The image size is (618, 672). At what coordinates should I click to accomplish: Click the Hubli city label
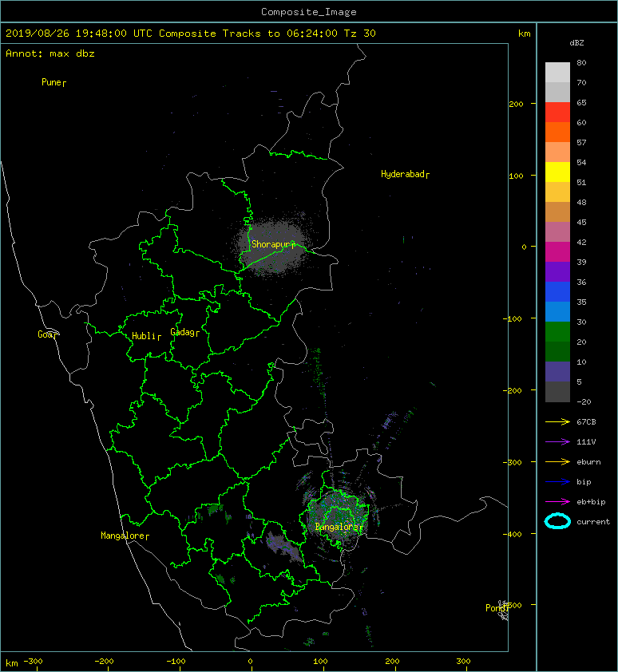[x=146, y=336]
